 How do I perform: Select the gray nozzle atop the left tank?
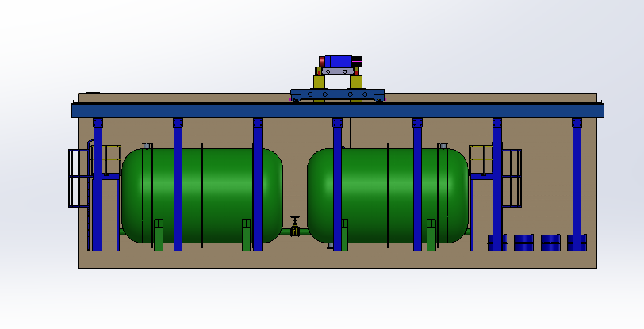(x=147, y=146)
